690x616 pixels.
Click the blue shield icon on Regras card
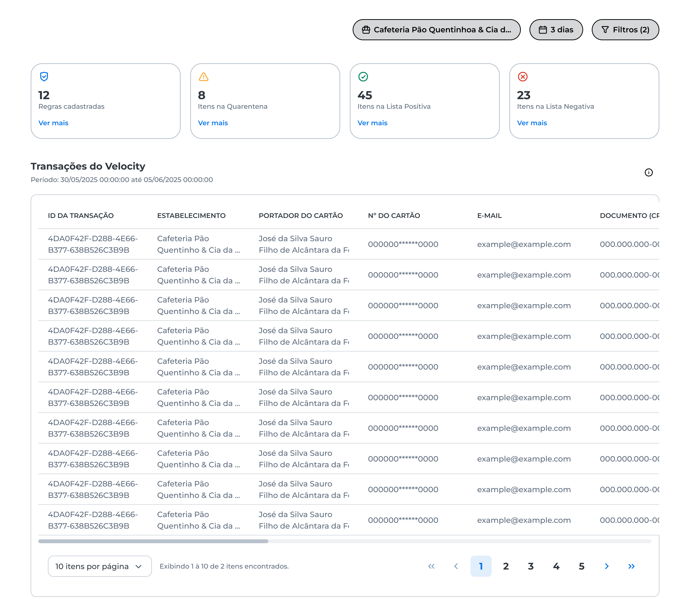tap(44, 76)
